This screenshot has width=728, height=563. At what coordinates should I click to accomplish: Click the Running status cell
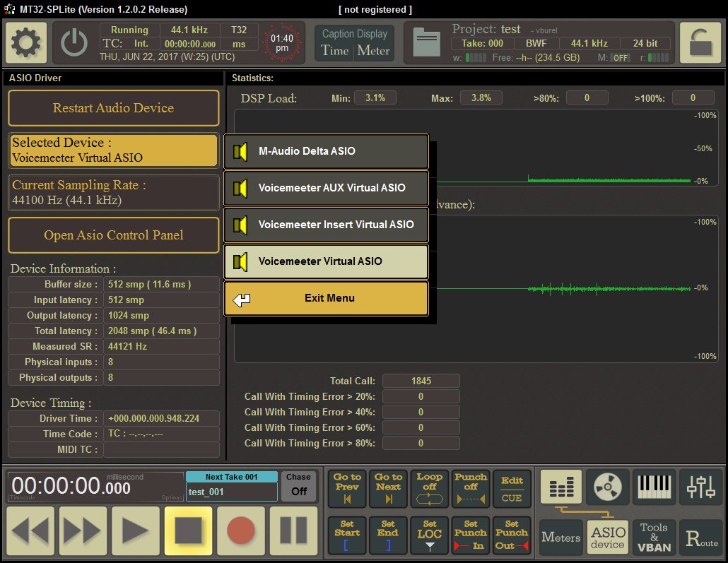coord(129,30)
